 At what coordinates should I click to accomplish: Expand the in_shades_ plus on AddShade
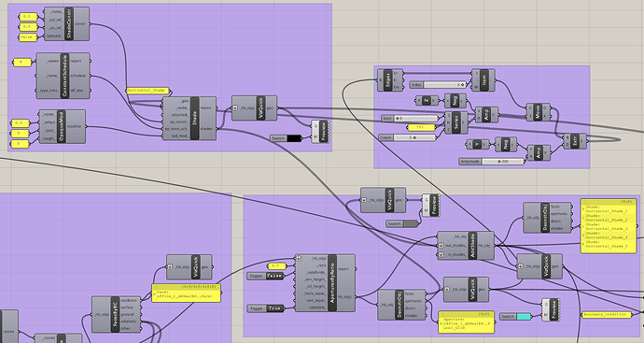[441, 254]
